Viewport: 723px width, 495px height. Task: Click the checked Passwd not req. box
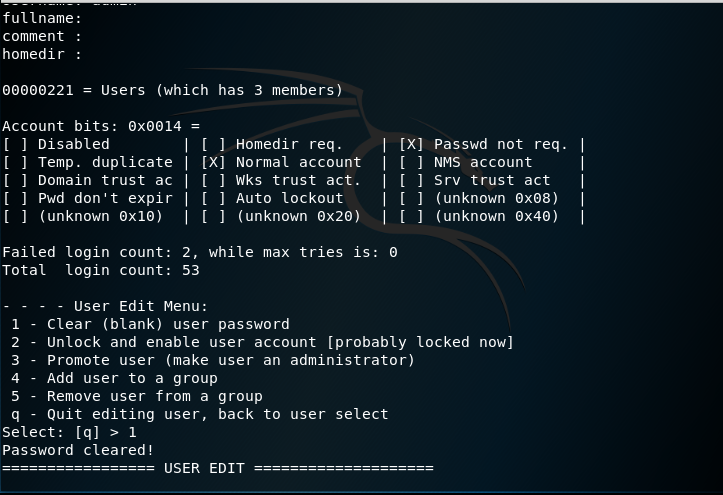click(412, 144)
